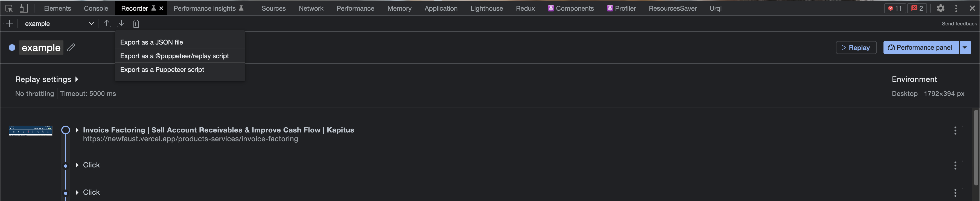Screen dimensions: 980x201
Task: Choose Export as a JSON file
Action: (180, 42)
